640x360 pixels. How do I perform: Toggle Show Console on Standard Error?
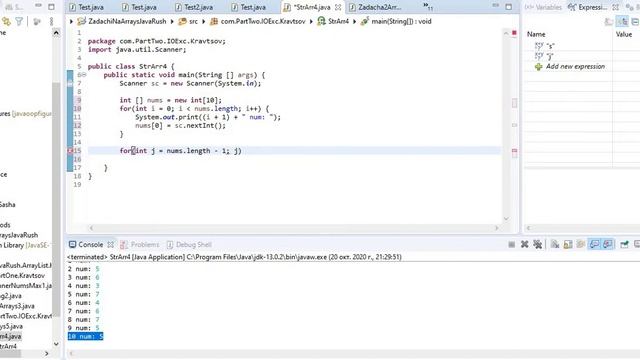(x=608, y=244)
